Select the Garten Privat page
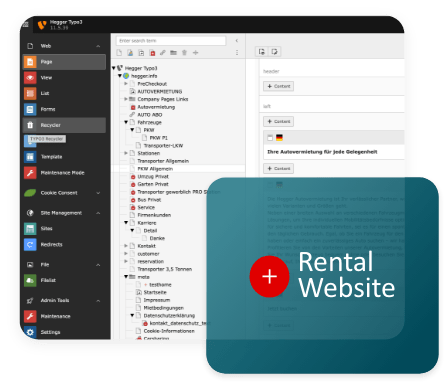The width and height of the screenshot is (448, 386). pyautogui.click(x=153, y=184)
